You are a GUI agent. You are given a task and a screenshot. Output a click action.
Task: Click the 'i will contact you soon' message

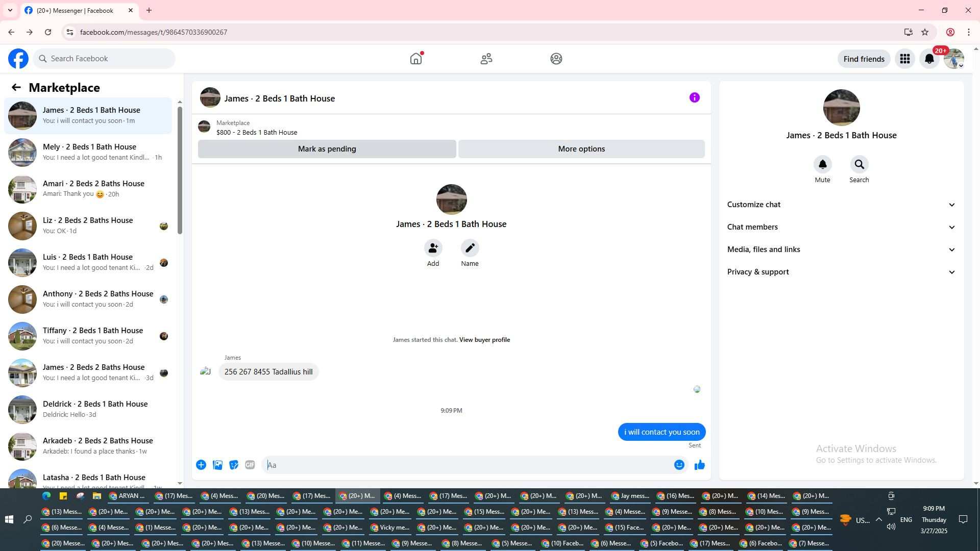pos(661,432)
